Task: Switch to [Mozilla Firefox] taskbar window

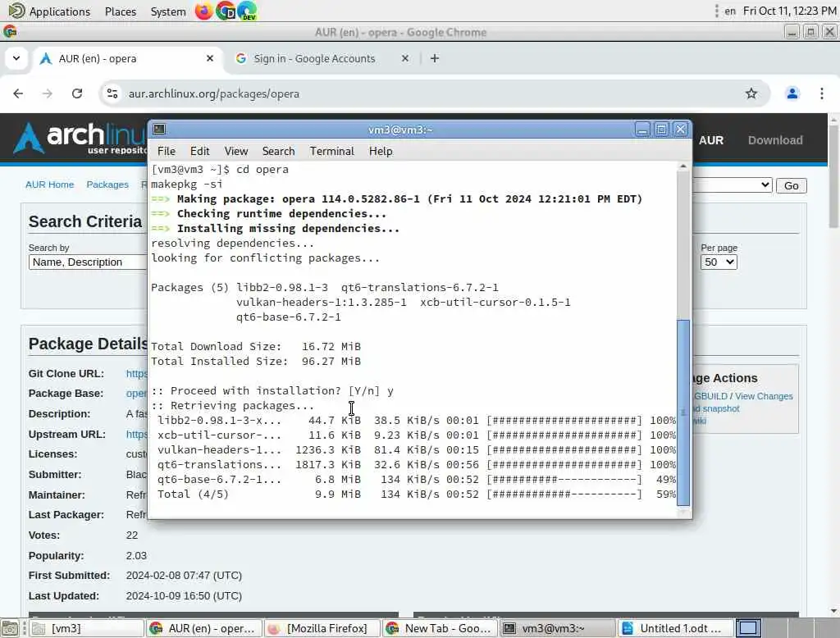Action: [x=322, y=628]
